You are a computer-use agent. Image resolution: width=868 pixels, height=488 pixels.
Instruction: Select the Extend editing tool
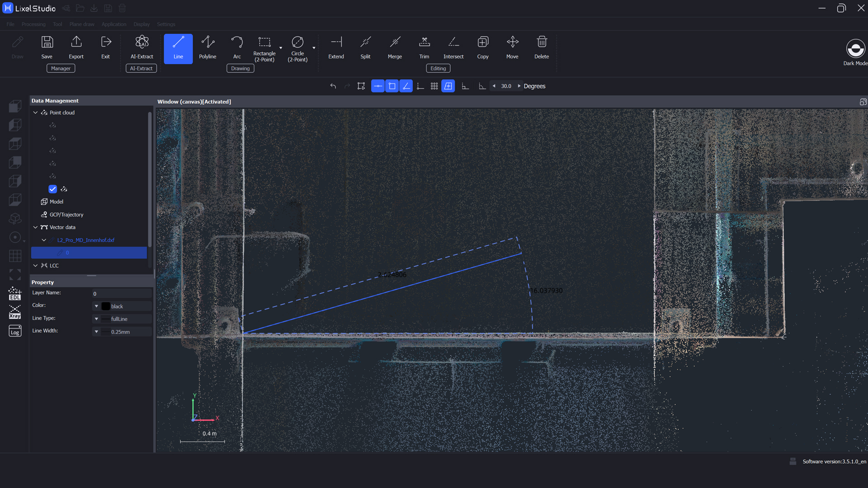[x=336, y=47]
